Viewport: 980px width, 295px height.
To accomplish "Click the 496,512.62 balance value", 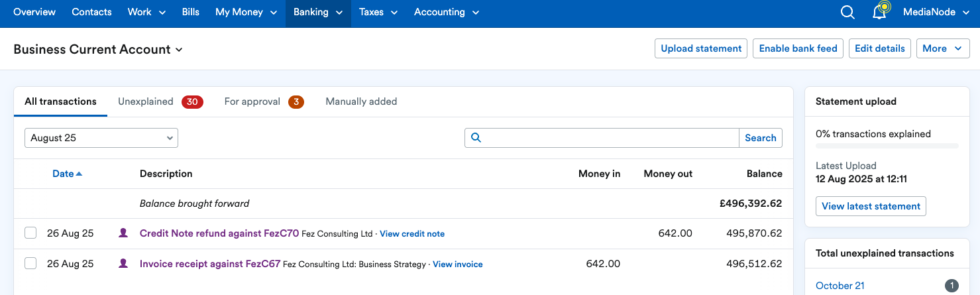I will 754,264.
